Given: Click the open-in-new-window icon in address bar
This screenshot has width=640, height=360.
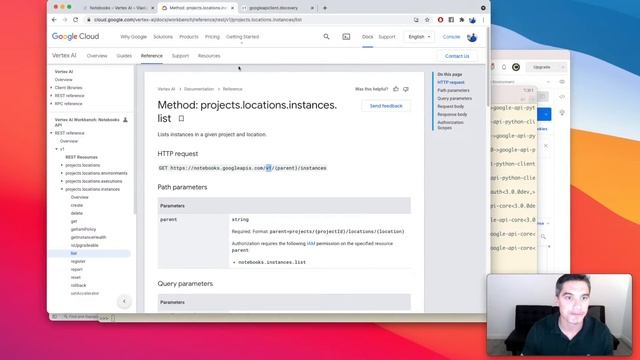Looking at the screenshot, I should click(416, 20).
